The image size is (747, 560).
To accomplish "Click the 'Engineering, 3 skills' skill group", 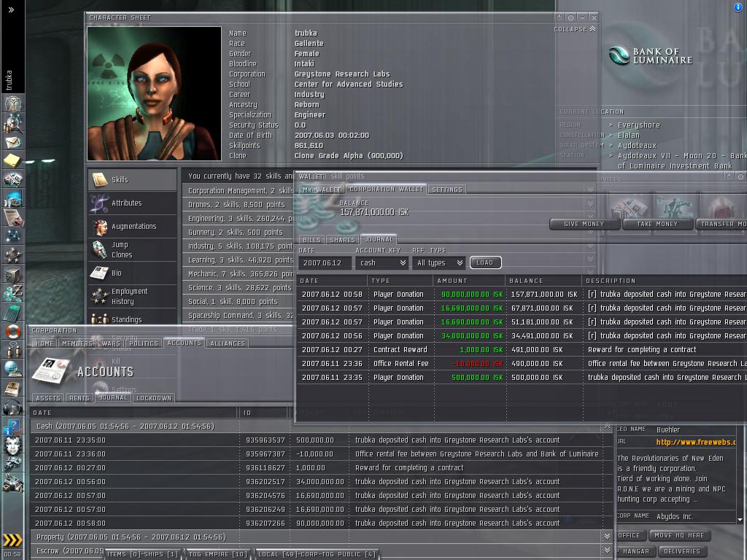I will click(x=238, y=218).
